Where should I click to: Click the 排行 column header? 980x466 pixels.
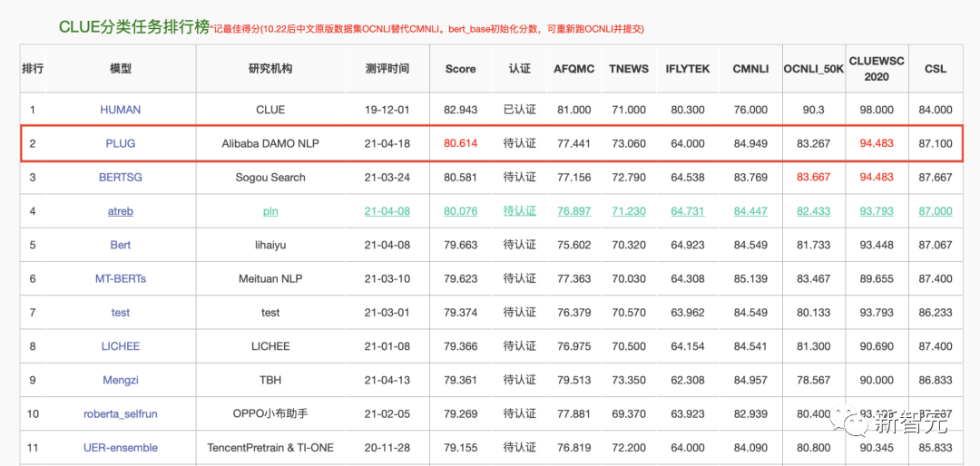(33, 69)
